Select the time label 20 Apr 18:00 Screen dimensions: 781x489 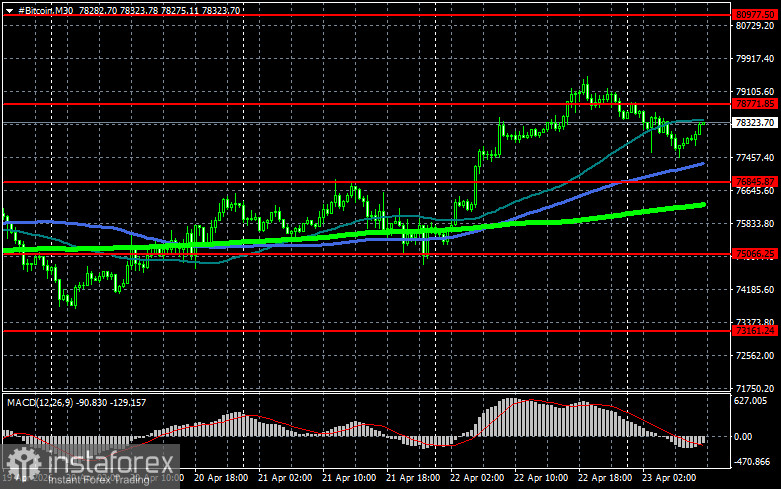221,478
